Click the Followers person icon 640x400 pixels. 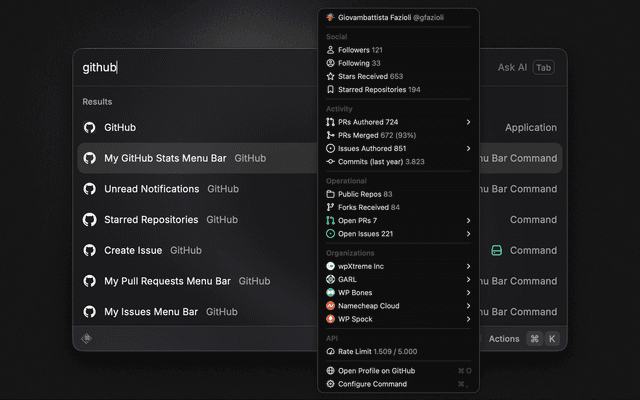(330, 50)
